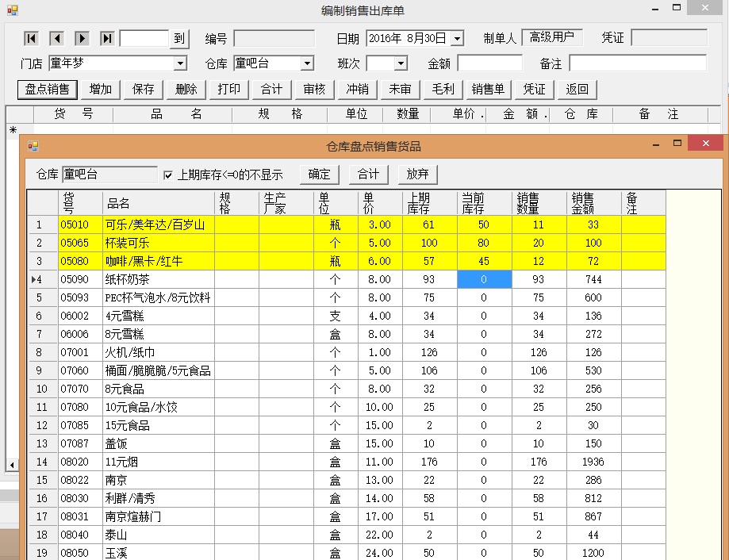Viewport: 729px width, 560px height.
Task: Click the 凭证 voucher text field
Action: [669, 38]
